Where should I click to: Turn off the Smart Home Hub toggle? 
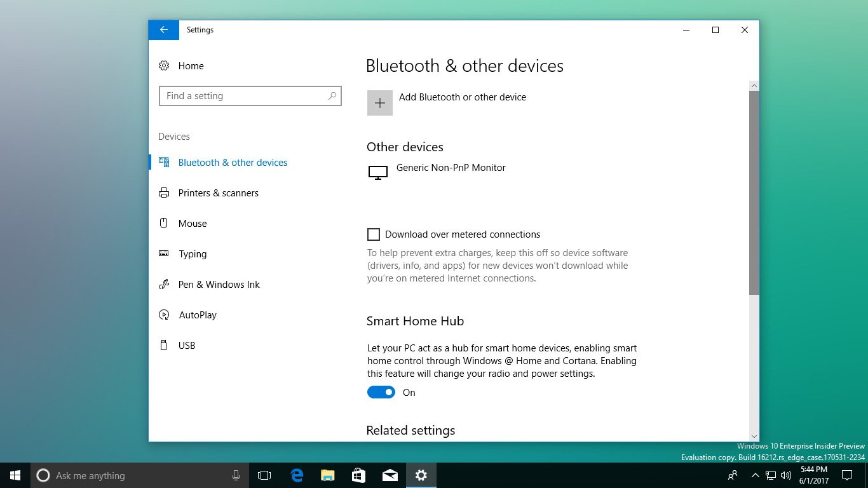click(x=381, y=393)
